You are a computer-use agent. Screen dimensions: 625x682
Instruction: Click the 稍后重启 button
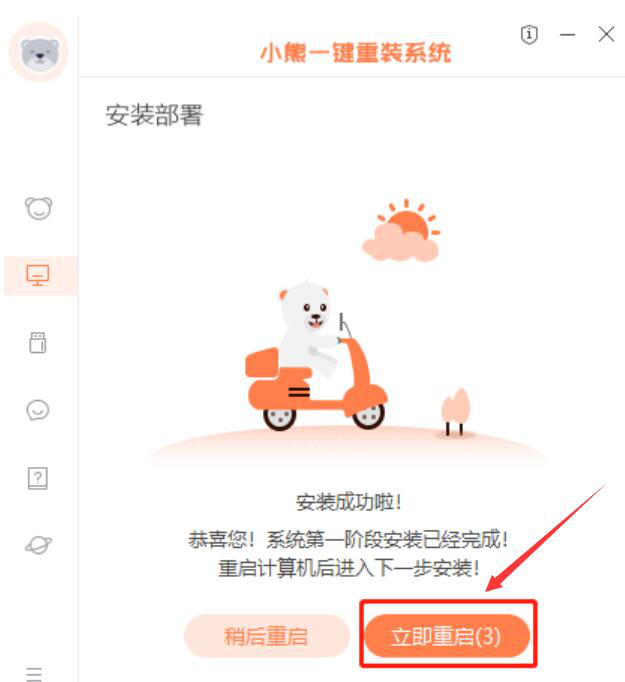(267, 636)
